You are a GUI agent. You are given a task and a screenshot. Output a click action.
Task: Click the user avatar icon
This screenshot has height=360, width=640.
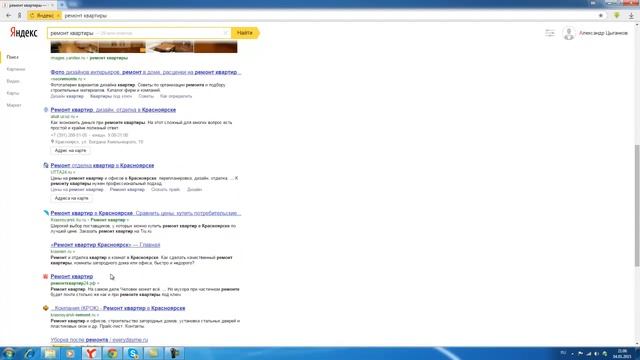coord(569,33)
